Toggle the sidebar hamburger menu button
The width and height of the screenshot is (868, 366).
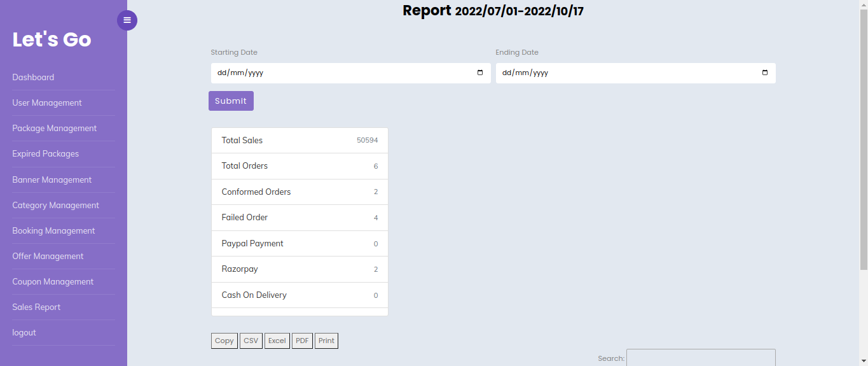[x=127, y=20]
